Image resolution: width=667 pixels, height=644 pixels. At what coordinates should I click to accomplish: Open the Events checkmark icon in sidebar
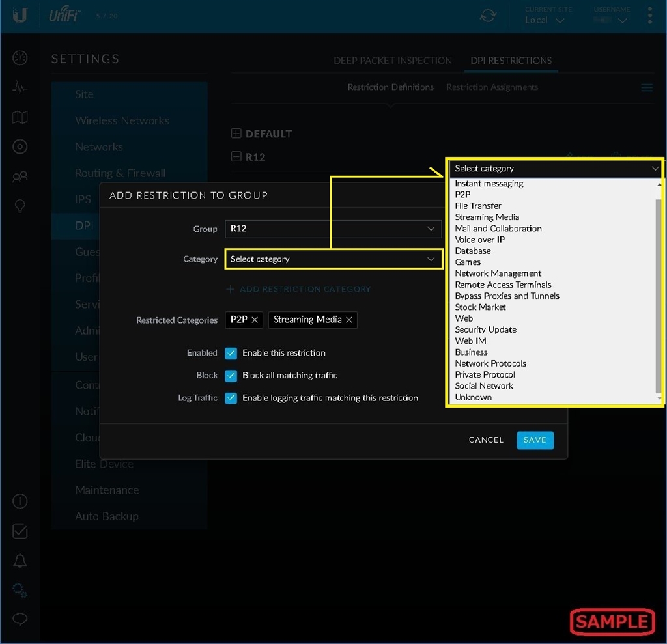tap(20, 531)
